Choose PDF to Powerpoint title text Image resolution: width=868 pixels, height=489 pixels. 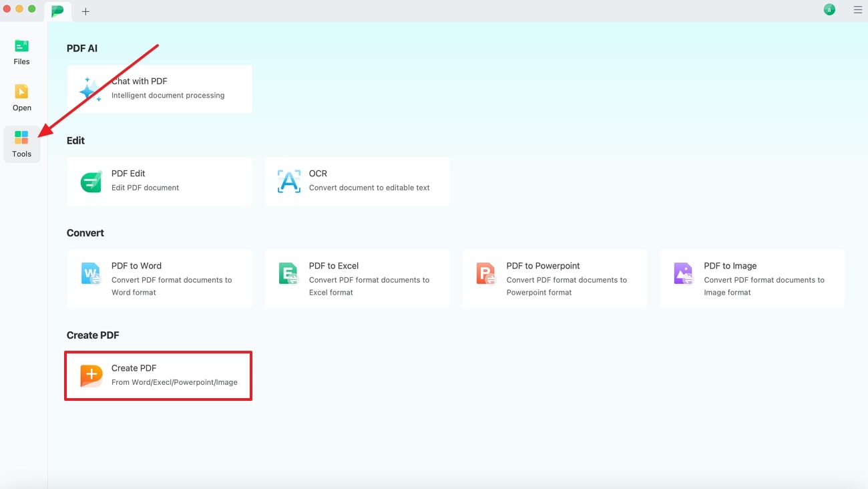(543, 265)
